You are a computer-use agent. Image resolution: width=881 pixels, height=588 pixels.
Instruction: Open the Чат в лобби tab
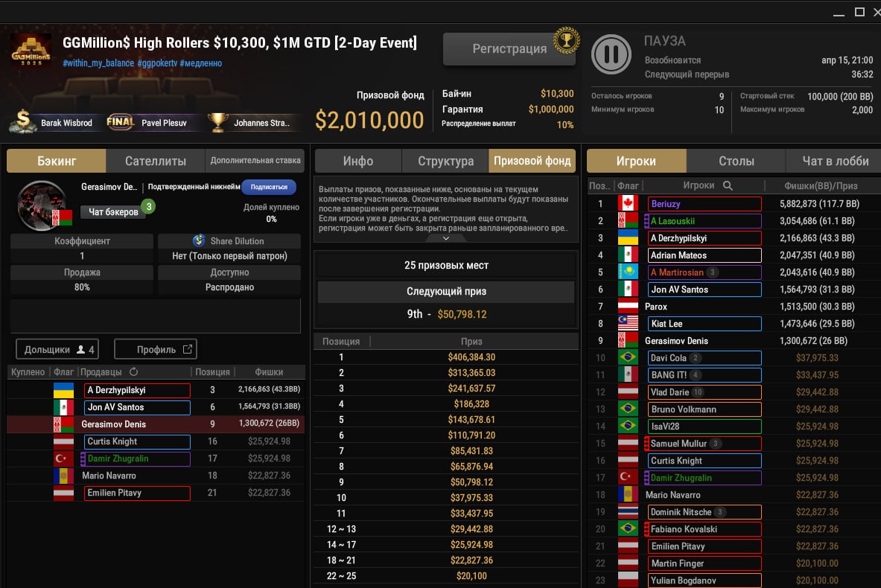[x=834, y=161]
